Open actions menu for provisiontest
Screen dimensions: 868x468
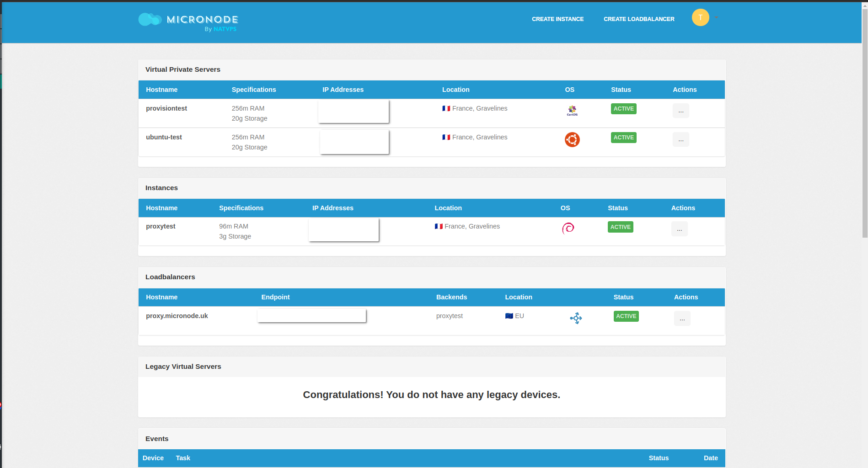tap(680, 111)
